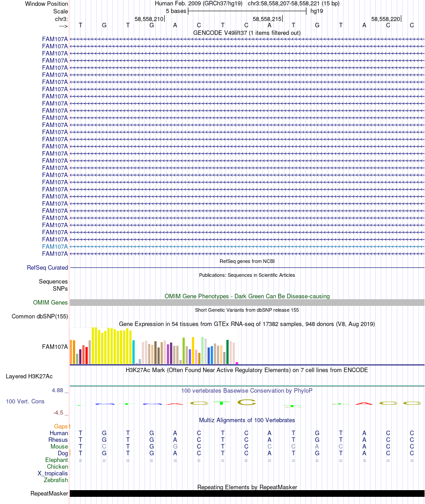Open the 'RefSeq genes from NCBI' track title
The image size is (425, 504).
pyautogui.click(x=247, y=261)
